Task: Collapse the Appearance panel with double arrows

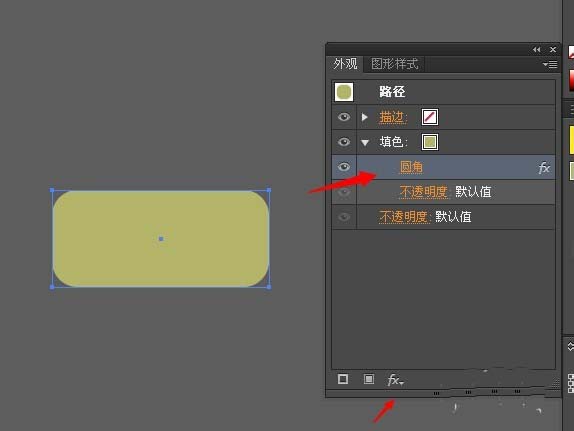Action: [537, 49]
